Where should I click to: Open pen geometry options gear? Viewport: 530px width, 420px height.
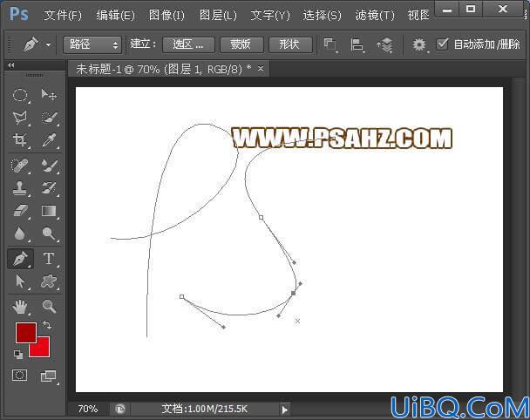[419, 45]
